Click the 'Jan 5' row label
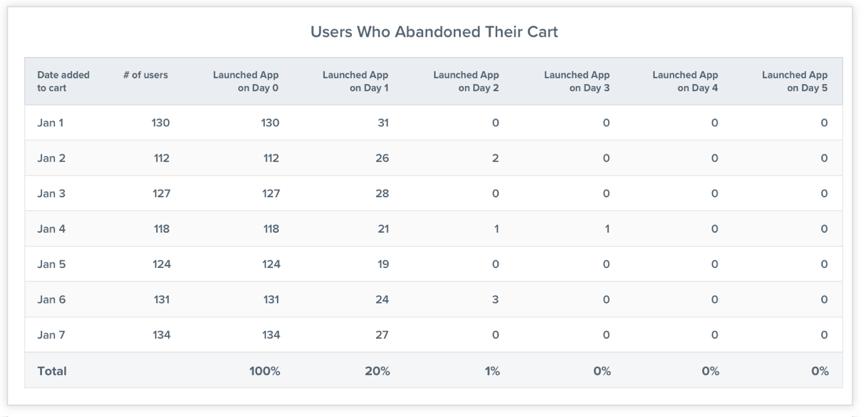The width and height of the screenshot is (865, 417). click(51, 264)
